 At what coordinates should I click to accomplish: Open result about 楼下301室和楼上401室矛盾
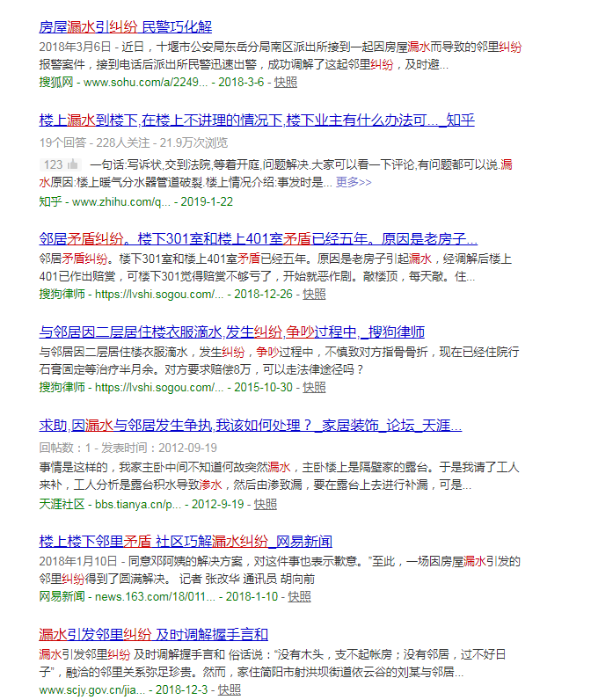(x=259, y=238)
